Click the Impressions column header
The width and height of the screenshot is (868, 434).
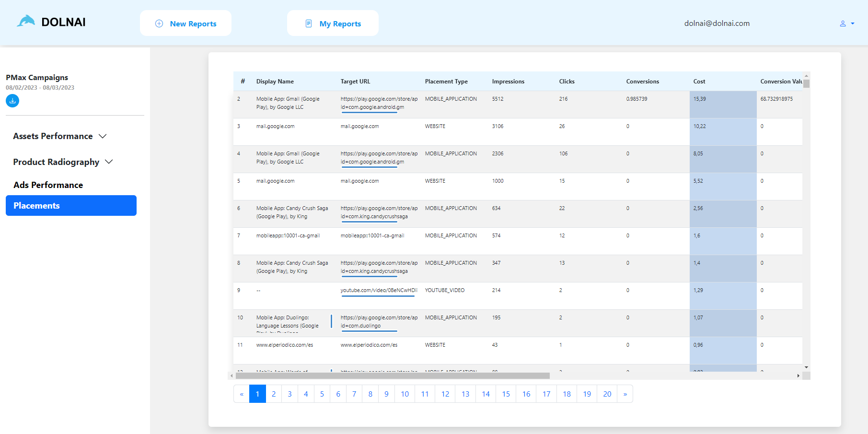point(508,82)
